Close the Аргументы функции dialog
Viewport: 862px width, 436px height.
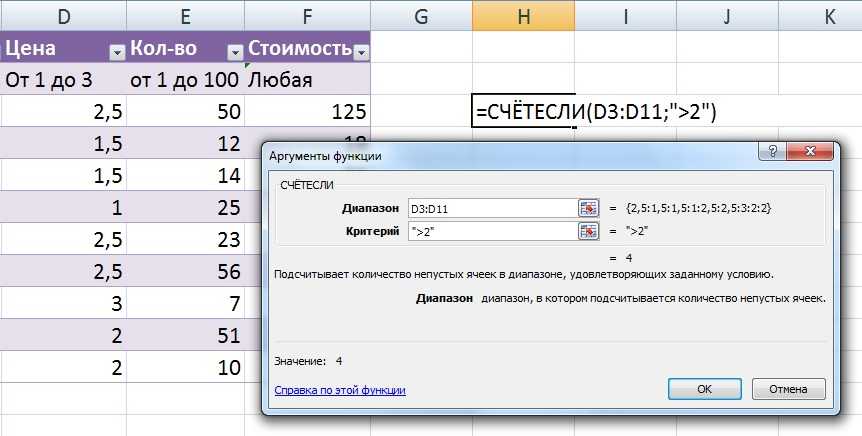coord(809,152)
